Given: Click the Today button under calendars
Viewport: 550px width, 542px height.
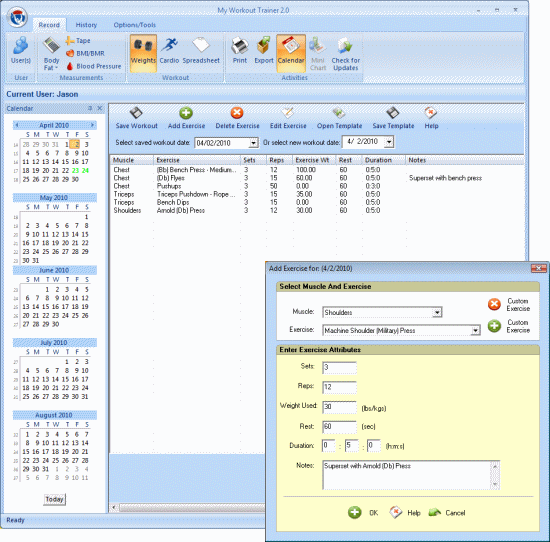Looking at the screenshot, I should (54, 499).
